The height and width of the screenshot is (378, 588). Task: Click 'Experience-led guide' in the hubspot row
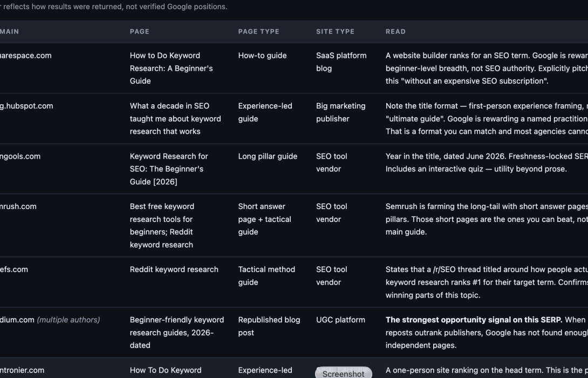(265, 112)
